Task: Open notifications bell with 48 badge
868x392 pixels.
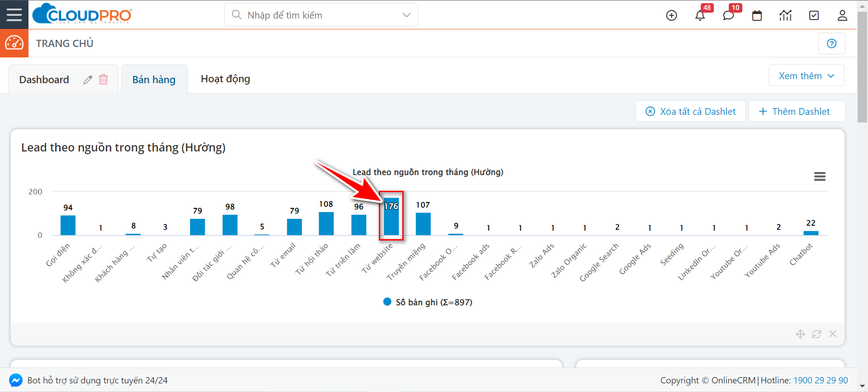Action: [x=700, y=15]
